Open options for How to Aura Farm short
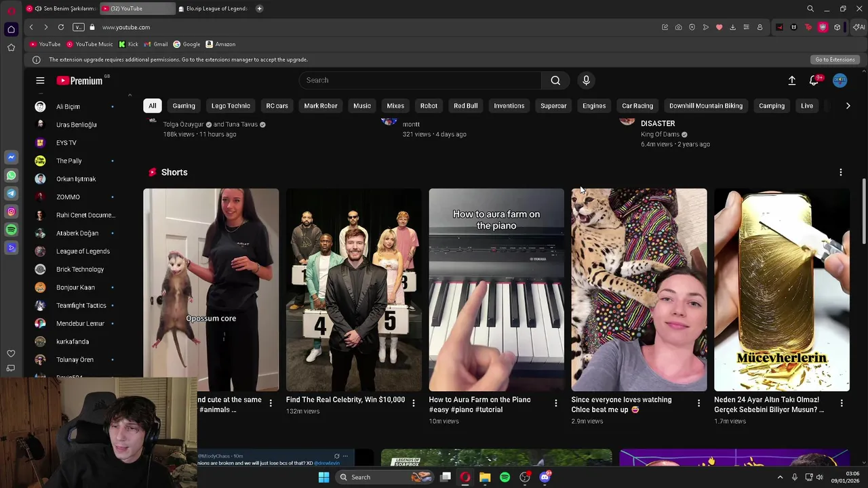This screenshot has width=868, height=488. coord(556,403)
